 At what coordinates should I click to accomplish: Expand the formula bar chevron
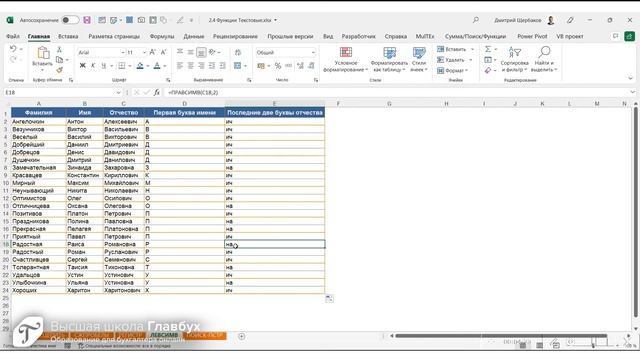[x=632, y=93]
